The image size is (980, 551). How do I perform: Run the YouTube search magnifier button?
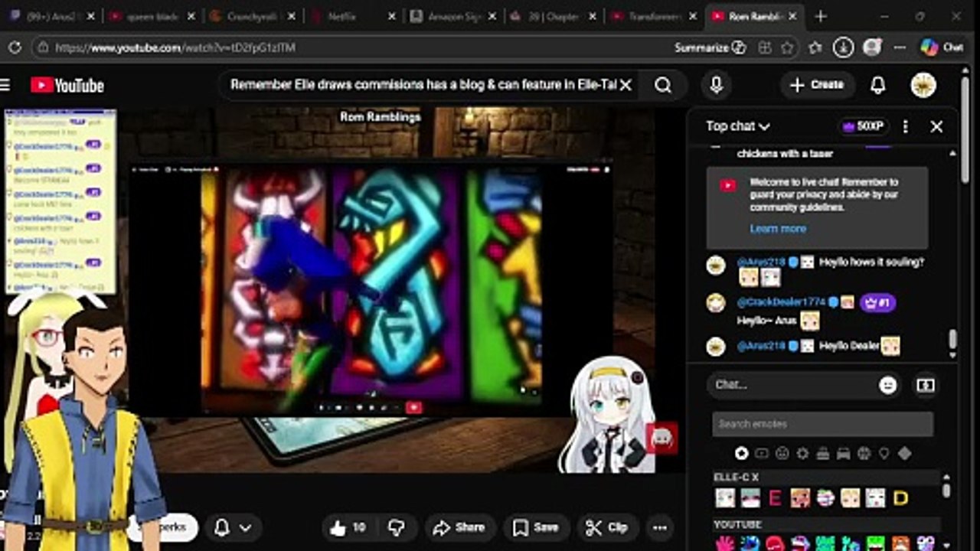pyautogui.click(x=663, y=85)
